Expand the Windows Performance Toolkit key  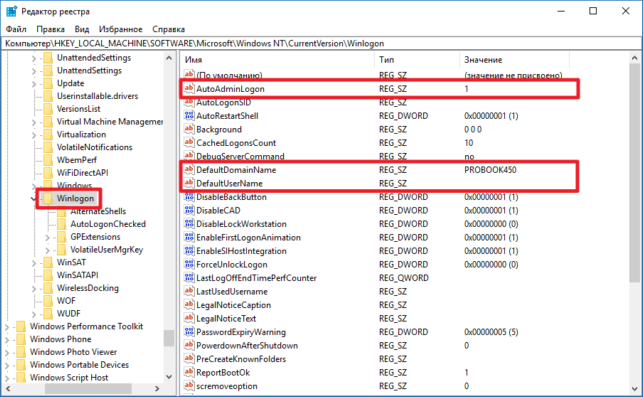(x=7, y=327)
